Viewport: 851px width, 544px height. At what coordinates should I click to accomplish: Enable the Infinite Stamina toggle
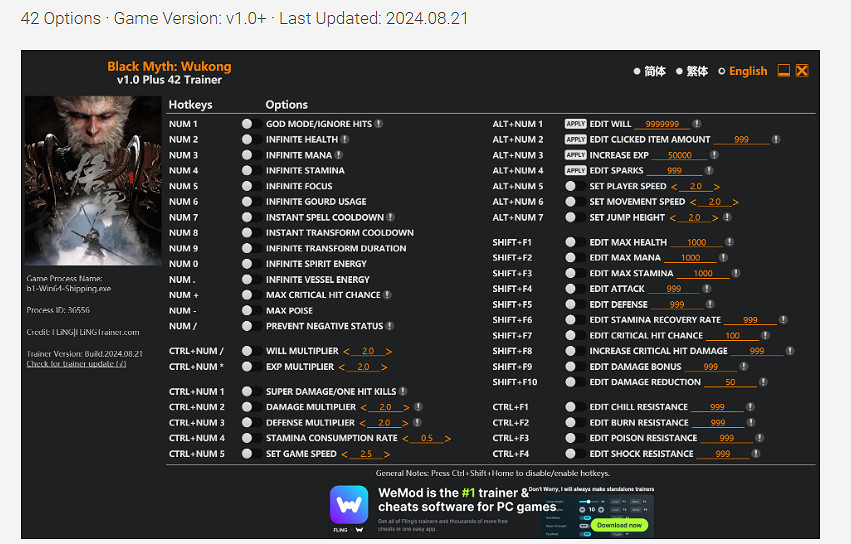click(x=247, y=171)
